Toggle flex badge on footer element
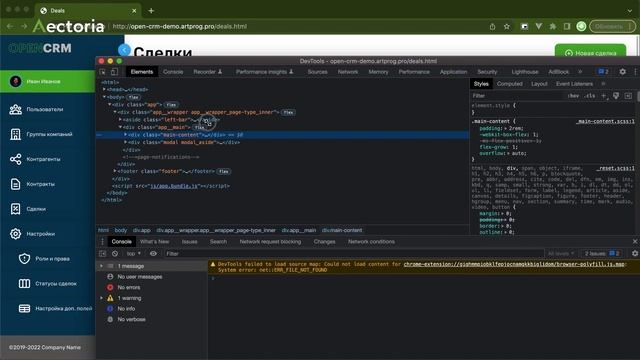This screenshot has width=640, height=360. pos(223,171)
